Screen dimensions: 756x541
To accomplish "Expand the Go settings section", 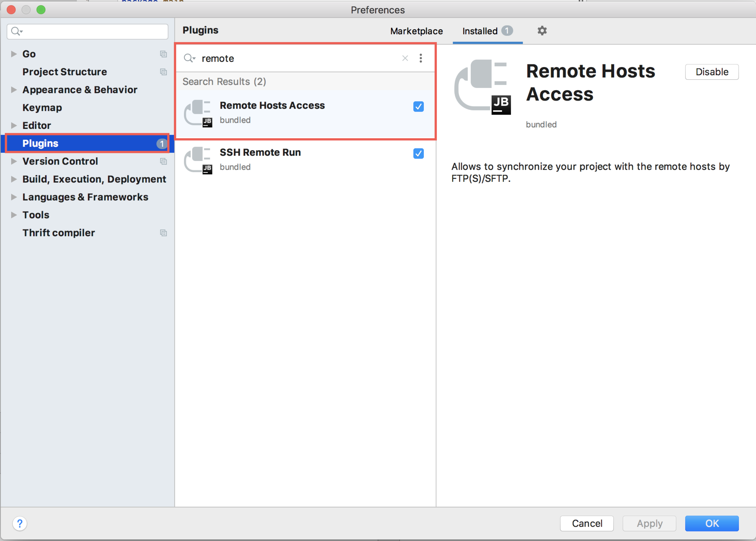I will pyautogui.click(x=14, y=54).
